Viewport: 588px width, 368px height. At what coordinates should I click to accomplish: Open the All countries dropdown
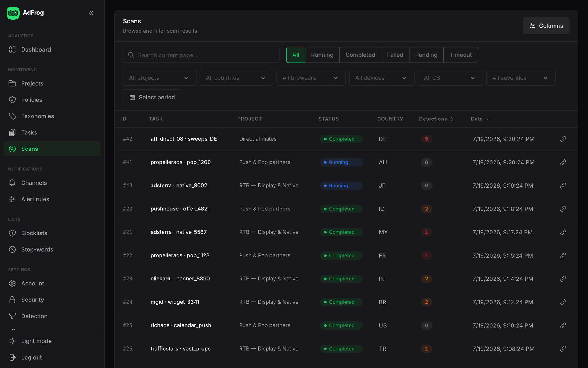click(x=236, y=78)
